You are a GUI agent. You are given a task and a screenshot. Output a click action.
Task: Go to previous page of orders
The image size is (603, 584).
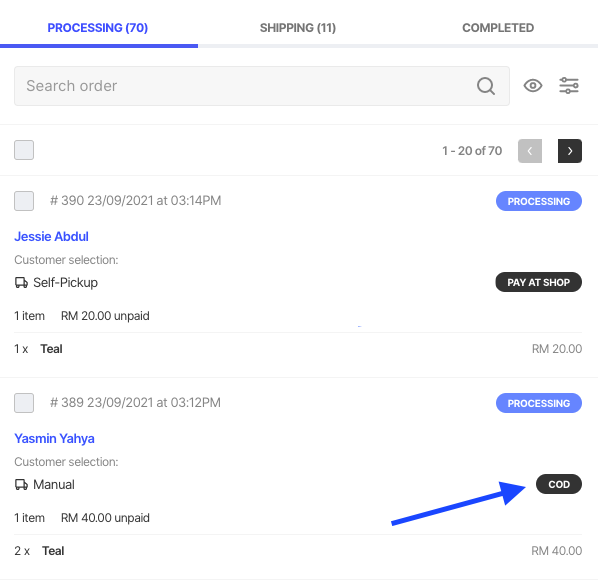530,151
